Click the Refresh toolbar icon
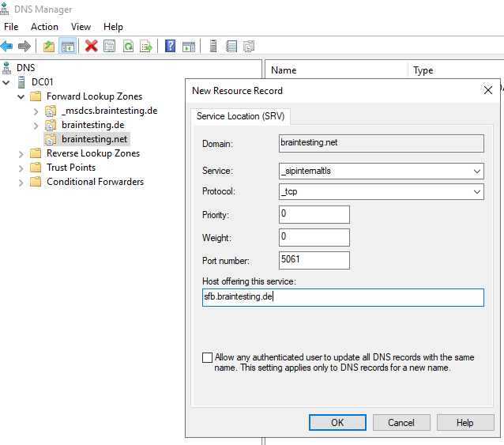 128,47
